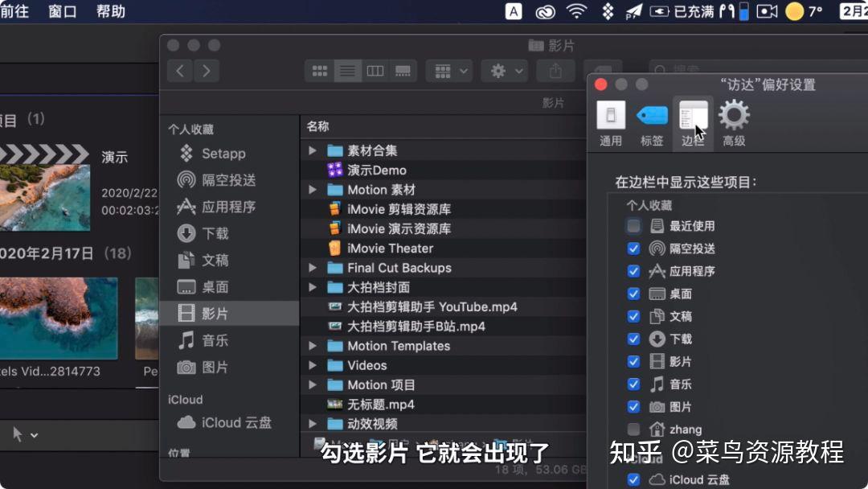Select 音乐 in the Finder sidebar
This screenshot has width=868, height=489.
213,340
